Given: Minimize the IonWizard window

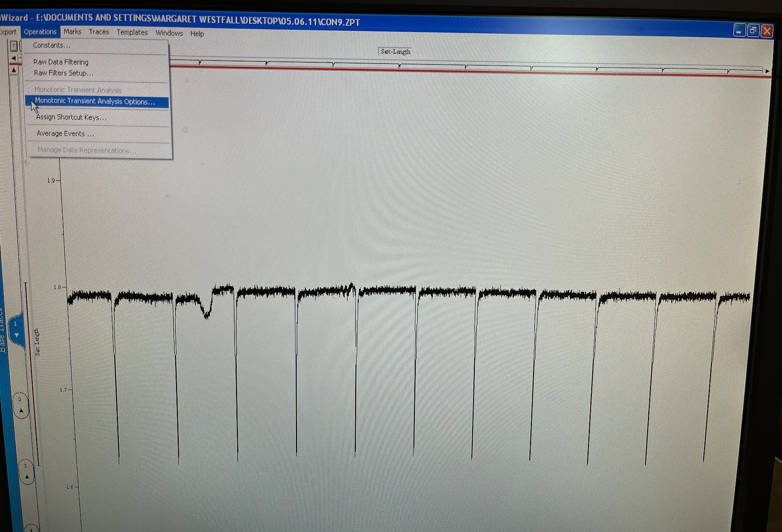Looking at the screenshot, I should click(739, 31).
